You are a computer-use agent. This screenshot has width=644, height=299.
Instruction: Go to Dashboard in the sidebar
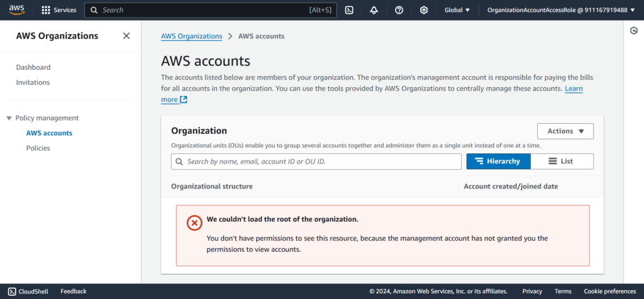(33, 67)
